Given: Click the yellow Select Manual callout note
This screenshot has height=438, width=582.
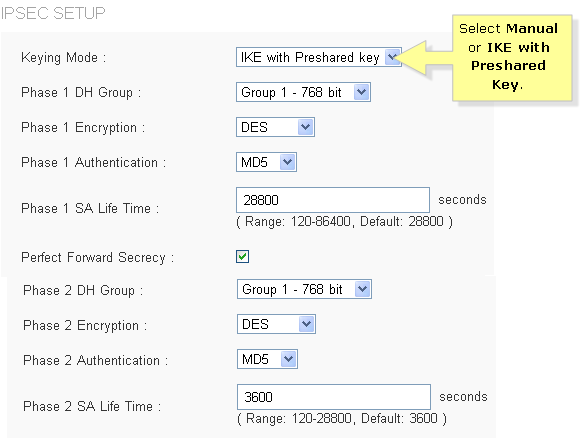Looking at the screenshot, I should (x=512, y=58).
